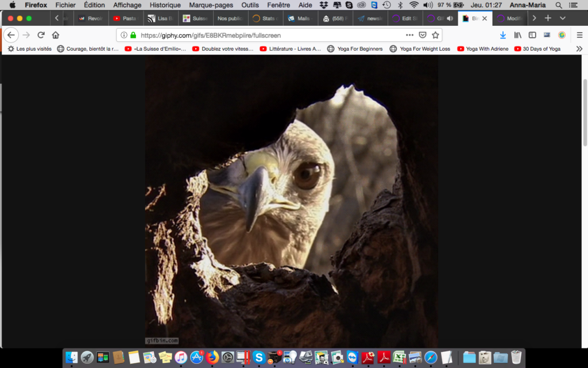Go to the Firefox home page

(56, 35)
